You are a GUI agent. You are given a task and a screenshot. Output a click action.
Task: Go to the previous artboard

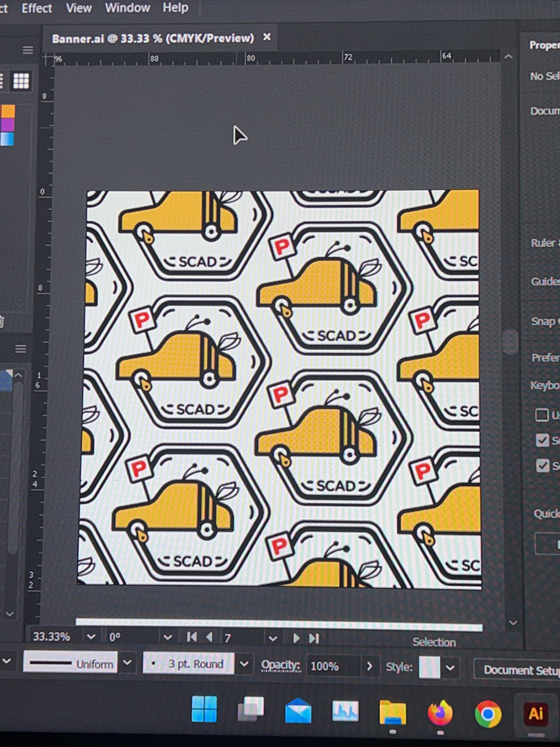tap(209, 637)
